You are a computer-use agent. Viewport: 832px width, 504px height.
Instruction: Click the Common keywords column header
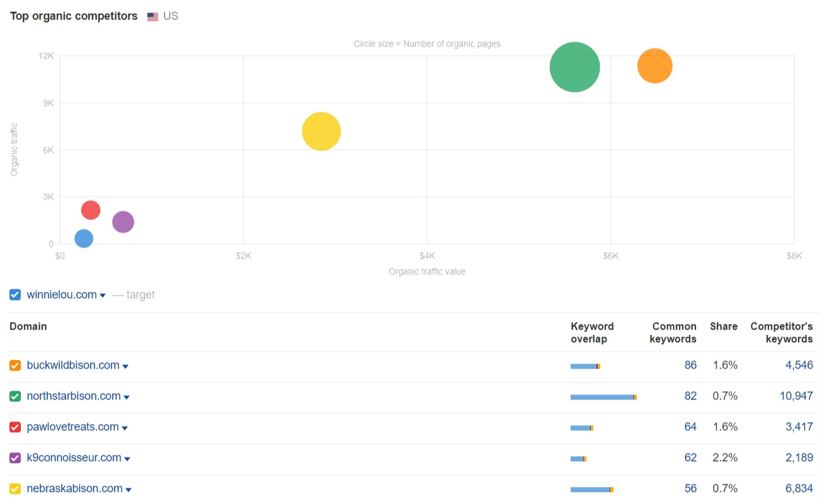click(x=674, y=332)
